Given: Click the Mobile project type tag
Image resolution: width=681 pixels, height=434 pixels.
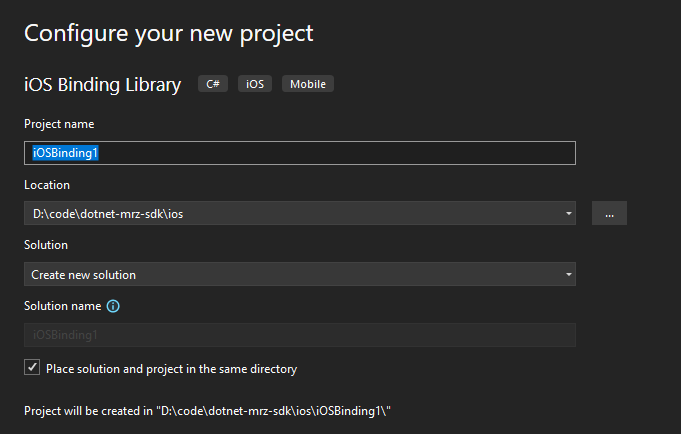Looking at the screenshot, I should pyautogui.click(x=307, y=84).
